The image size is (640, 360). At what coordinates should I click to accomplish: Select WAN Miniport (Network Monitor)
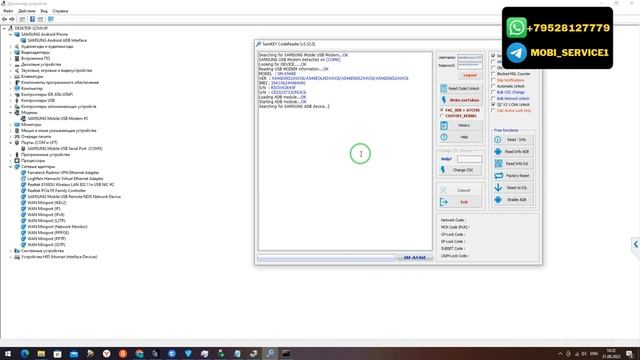(57, 227)
